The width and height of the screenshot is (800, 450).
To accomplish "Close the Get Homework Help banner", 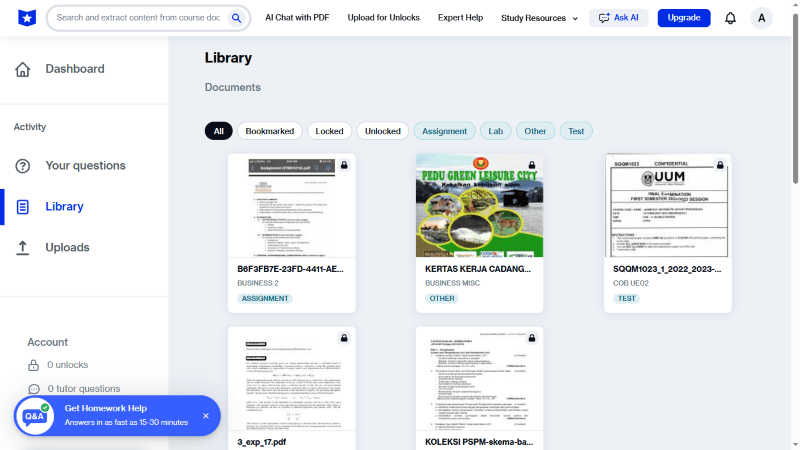I will click(x=206, y=416).
